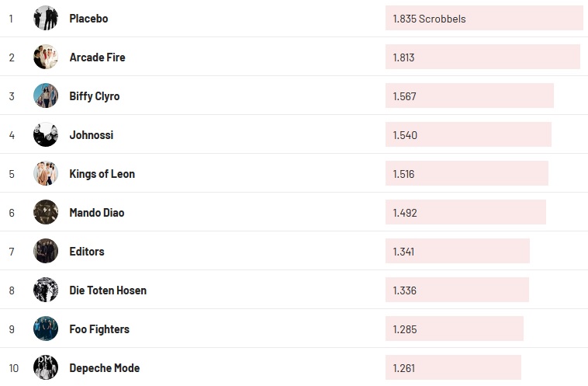Viewport: 588px width, 386px height.
Task: Click the Johnossi avatar picture
Action: tap(46, 134)
